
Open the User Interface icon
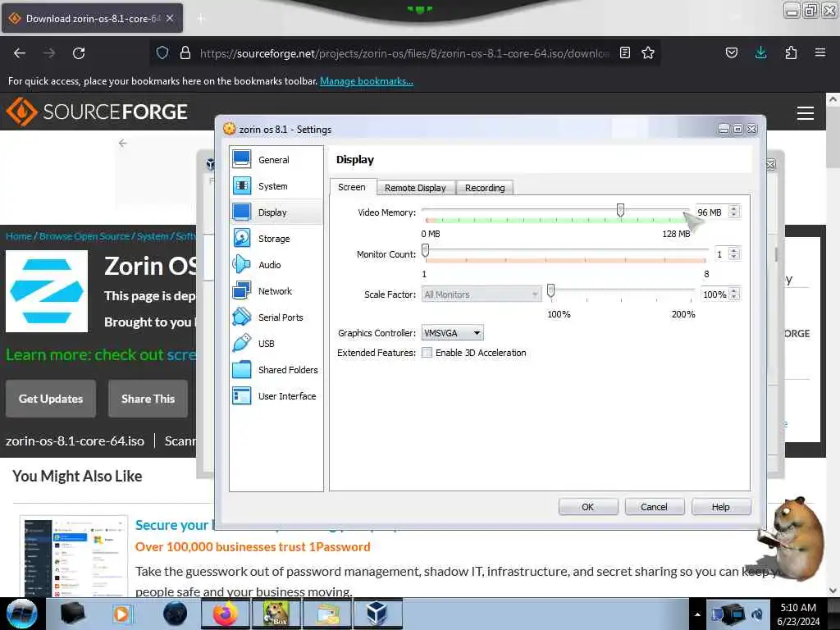click(242, 395)
